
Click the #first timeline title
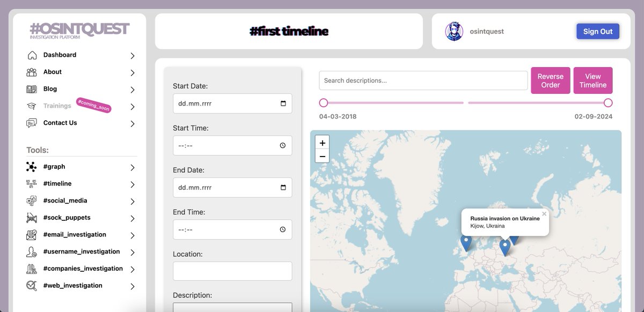pyautogui.click(x=289, y=31)
